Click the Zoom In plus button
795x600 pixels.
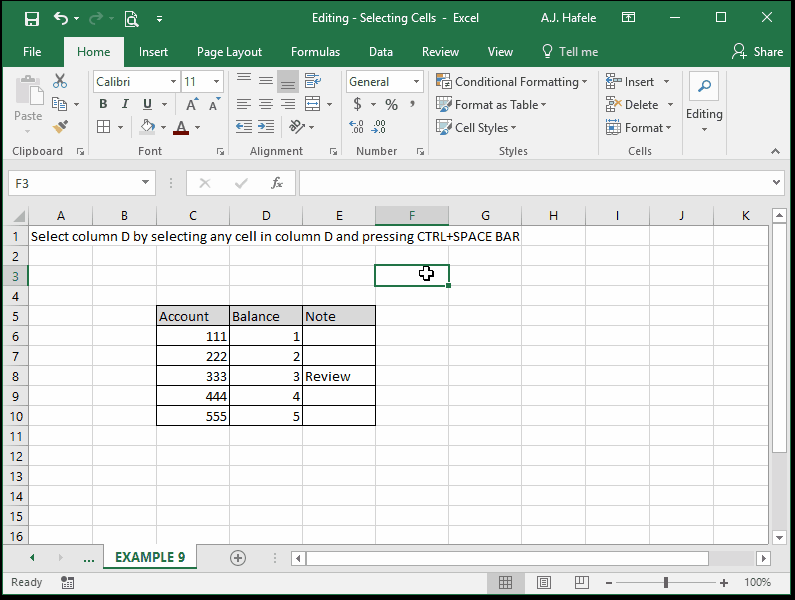pyautogui.click(x=724, y=583)
